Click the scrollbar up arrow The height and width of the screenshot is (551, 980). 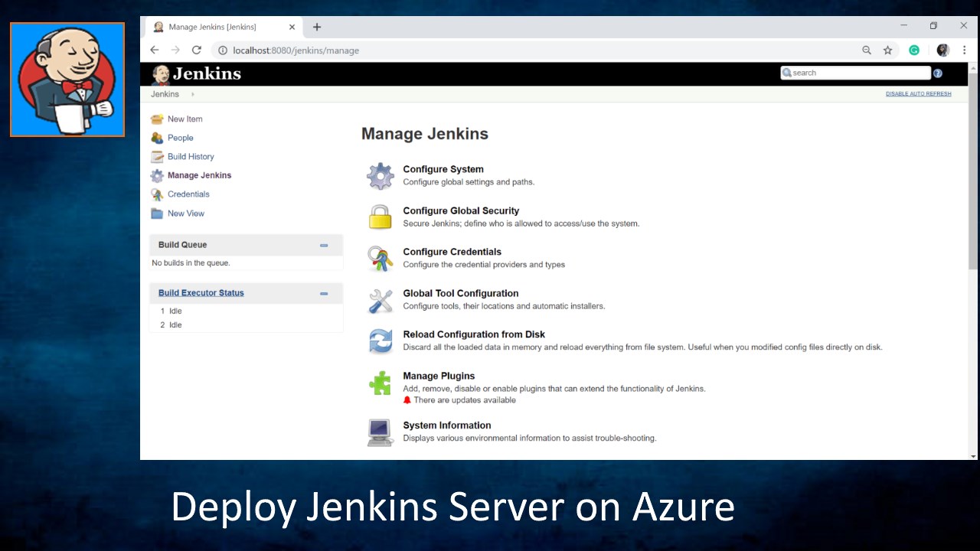pyautogui.click(x=973, y=67)
